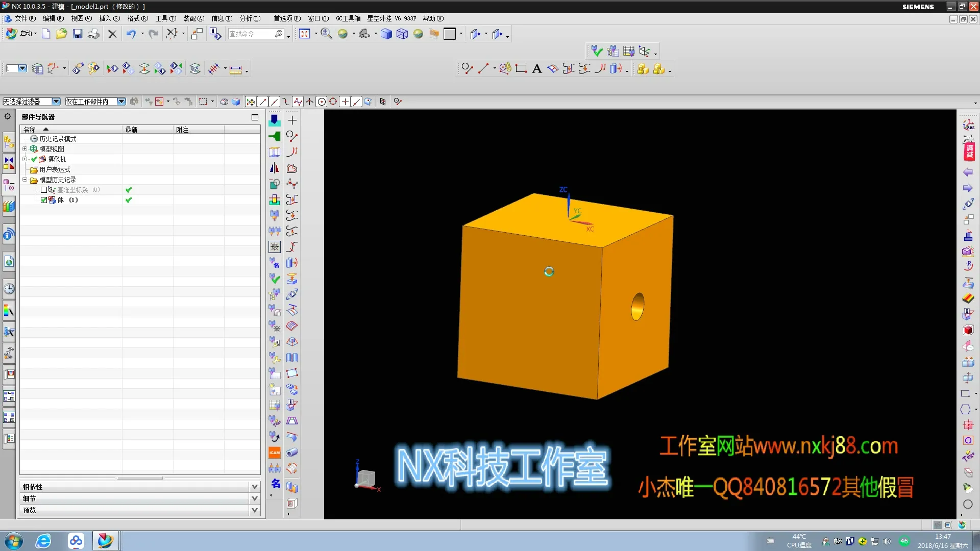Open the 无选择过滤器 selection filter dropdown

pos(56,102)
